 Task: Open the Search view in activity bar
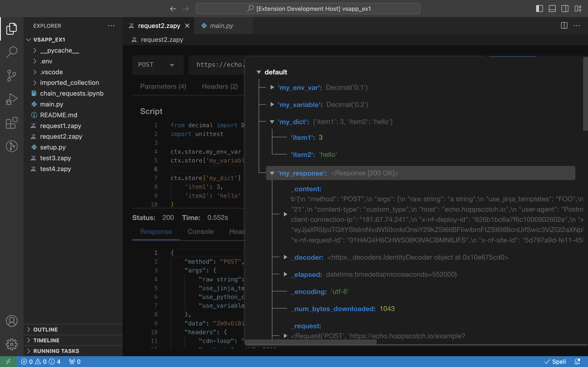[12, 52]
